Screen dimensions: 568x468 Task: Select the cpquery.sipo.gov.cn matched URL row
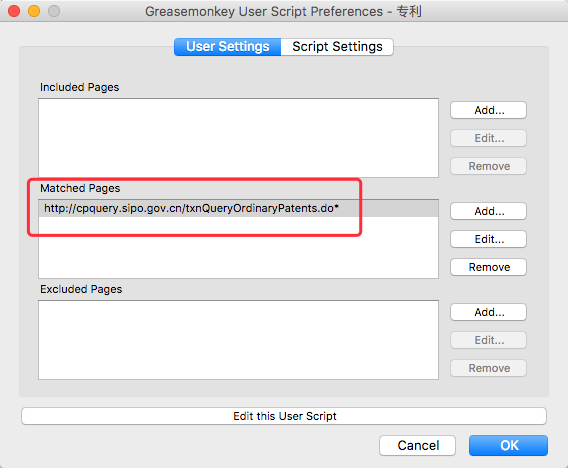tap(238, 208)
